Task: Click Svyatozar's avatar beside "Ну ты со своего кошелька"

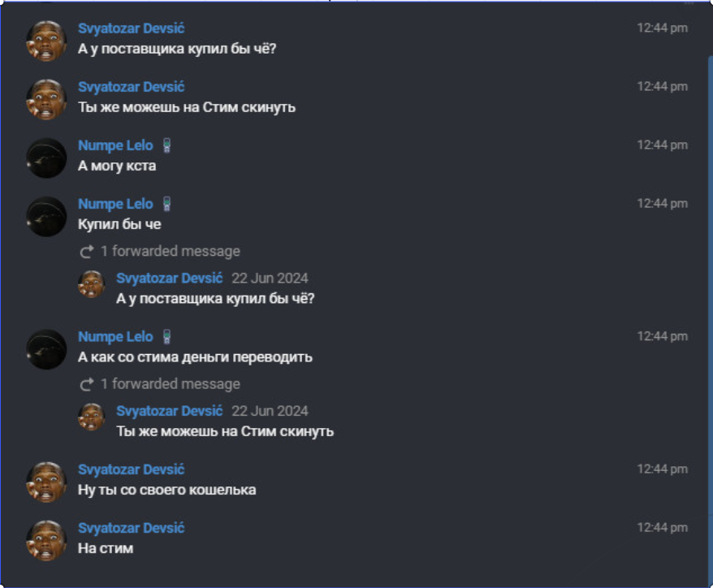Action: pos(46,482)
